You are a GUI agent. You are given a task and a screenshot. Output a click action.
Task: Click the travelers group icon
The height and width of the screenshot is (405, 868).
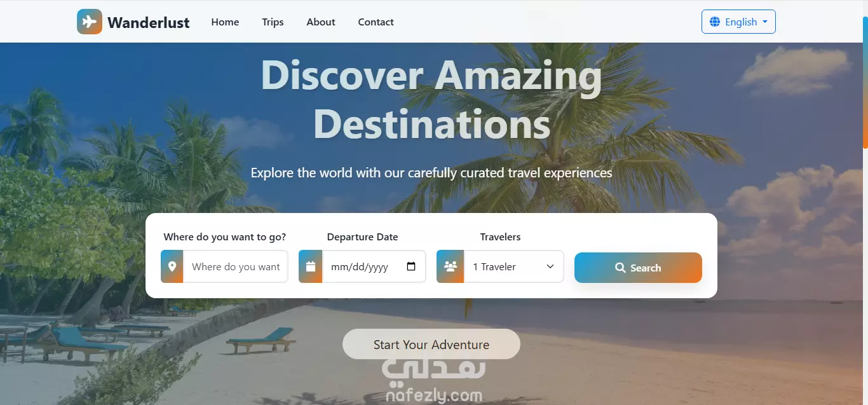click(x=451, y=266)
